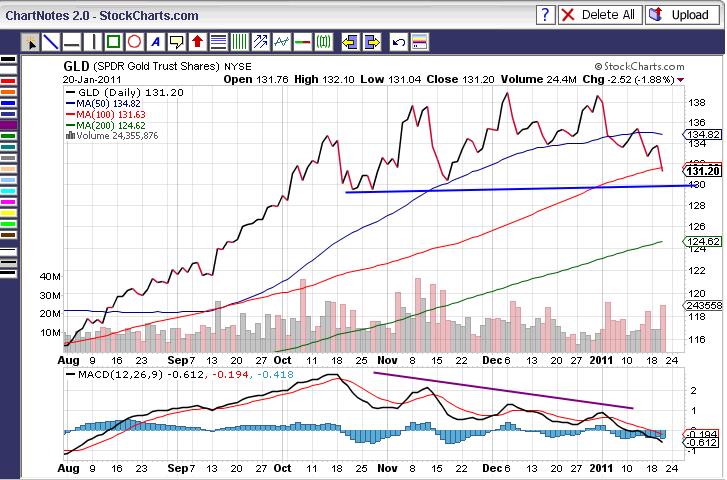Click the Upload button
The width and height of the screenshot is (727, 480).
point(682,15)
